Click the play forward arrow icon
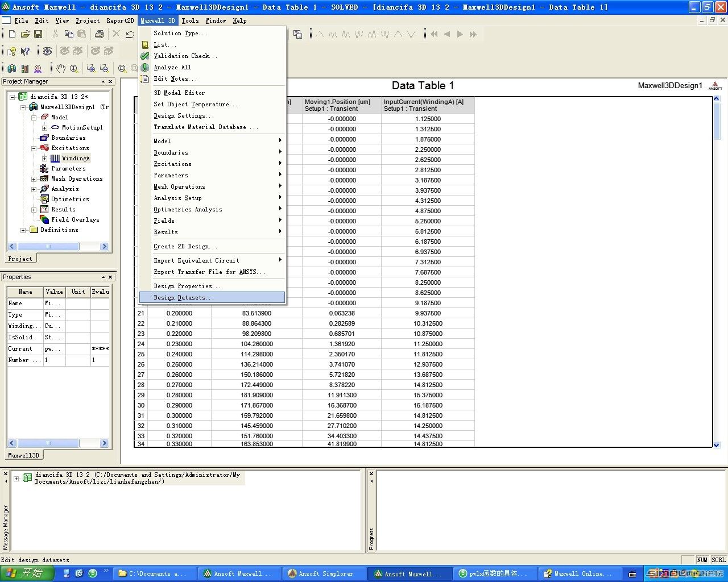728x582 pixels. (x=460, y=34)
